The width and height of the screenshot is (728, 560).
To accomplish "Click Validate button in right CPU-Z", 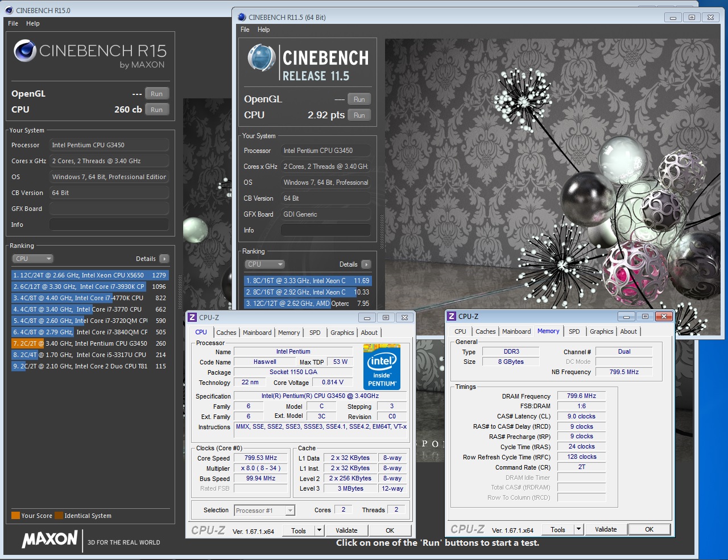I will pyautogui.click(x=606, y=529).
